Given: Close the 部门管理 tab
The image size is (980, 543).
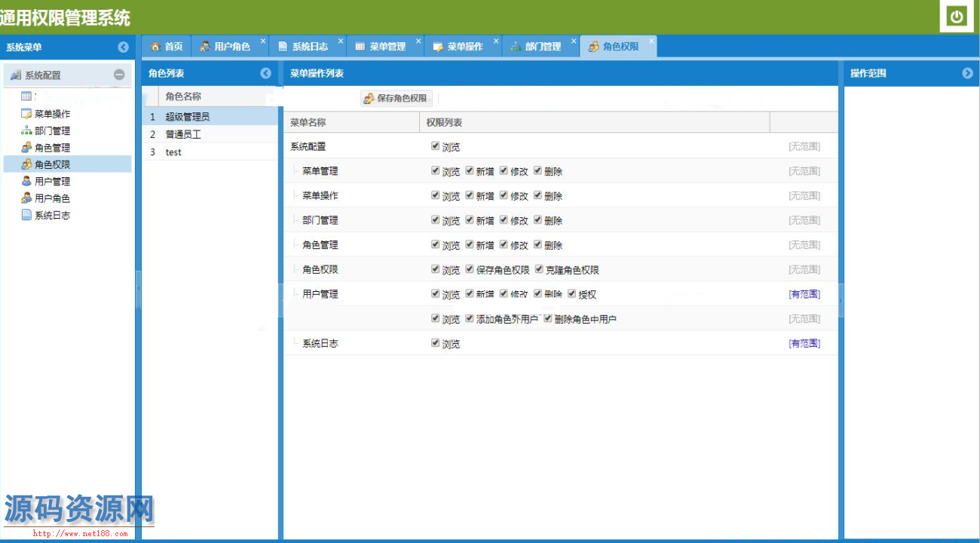Looking at the screenshot, I should [574, 41].
